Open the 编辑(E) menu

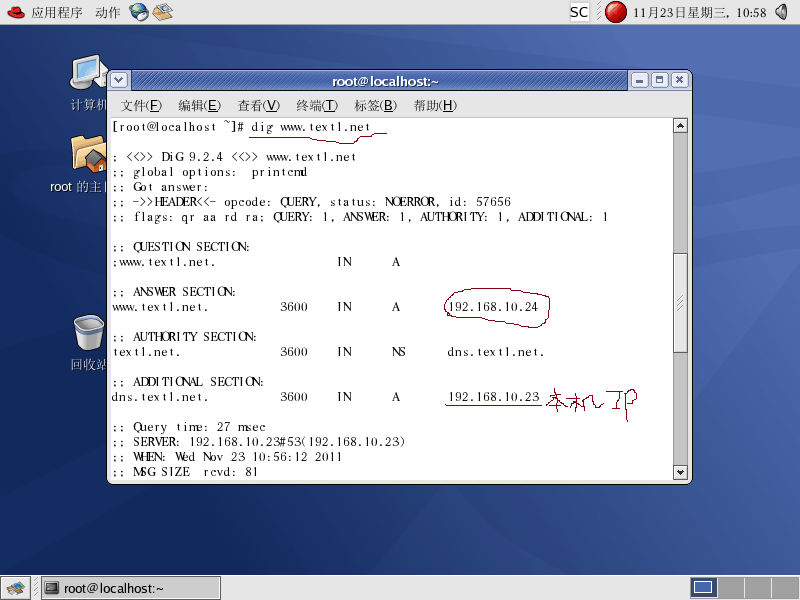198,105
